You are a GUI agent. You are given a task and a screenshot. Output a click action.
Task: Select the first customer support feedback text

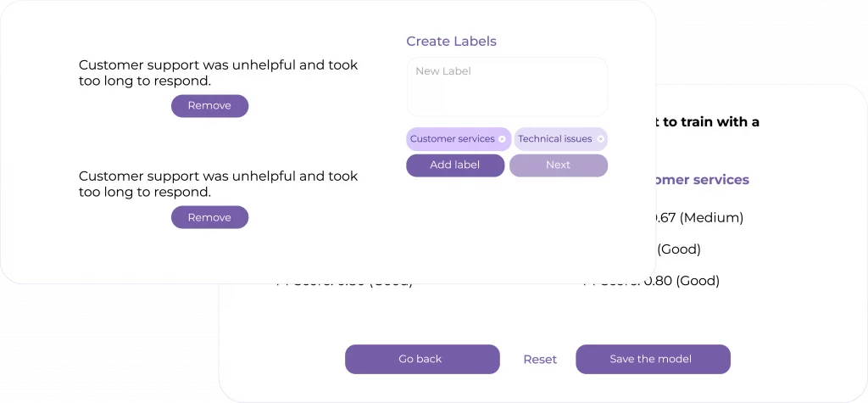tap(218, 73)
